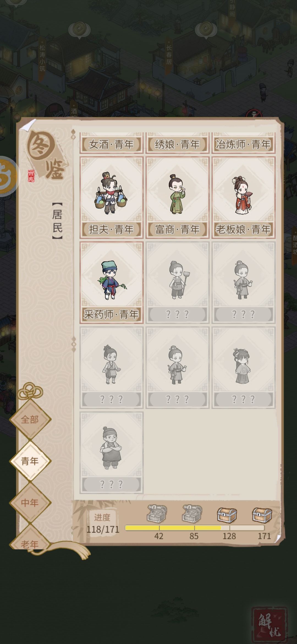Tap the gold coin above 松涛小筑
The height and width of the screenshot is (644, 297).
click(x=79, y=29)
